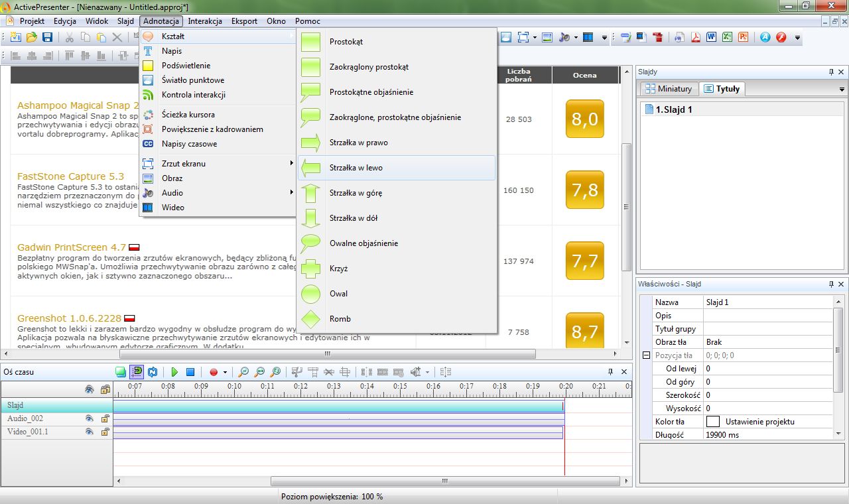The image size is (849, 504).
Task: Choose Napisy czasowe menu entry
Action: (218, 144)
